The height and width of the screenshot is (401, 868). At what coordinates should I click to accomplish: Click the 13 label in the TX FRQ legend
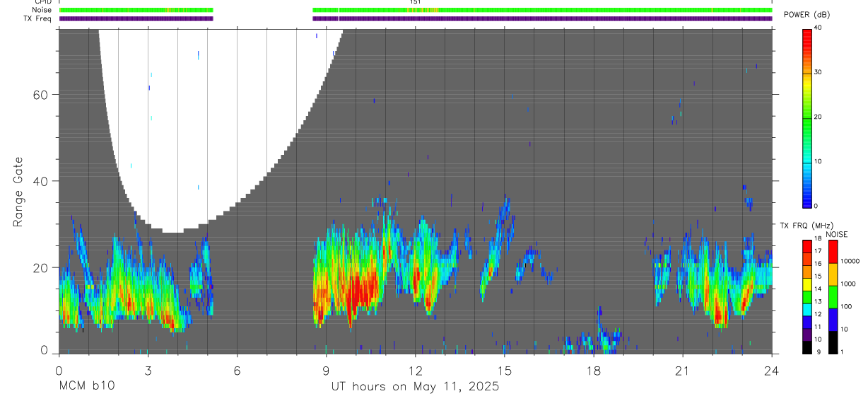(x=817, y=301)
